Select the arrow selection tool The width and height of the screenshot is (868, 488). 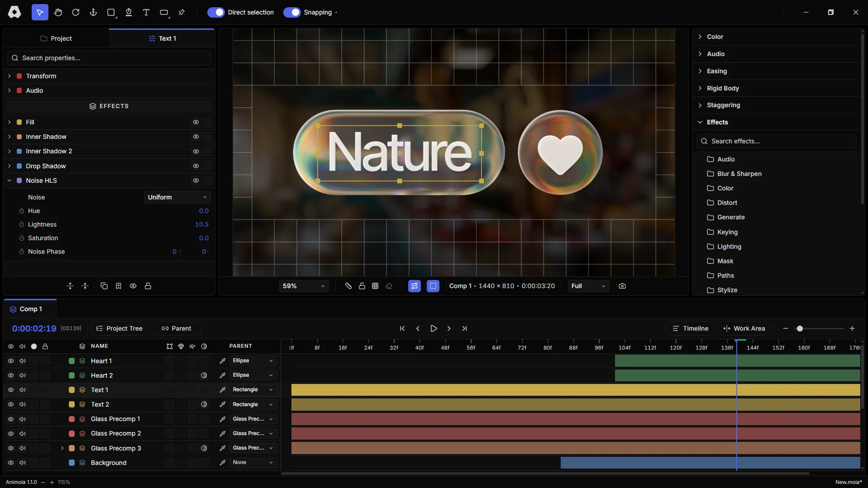point(40,12)
